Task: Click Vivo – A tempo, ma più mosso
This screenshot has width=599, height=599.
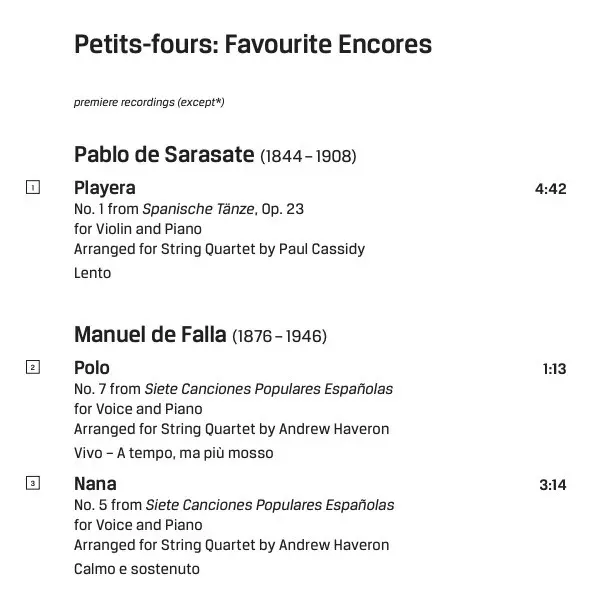Action: [x=173, y=453]
